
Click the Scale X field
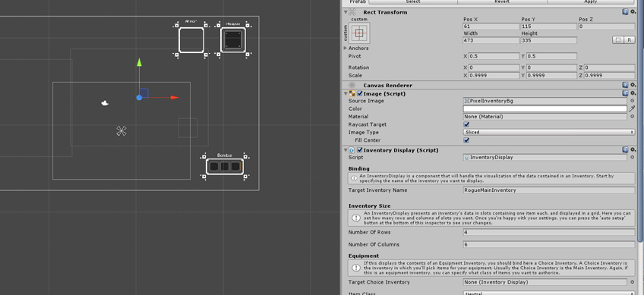point(494,76)
